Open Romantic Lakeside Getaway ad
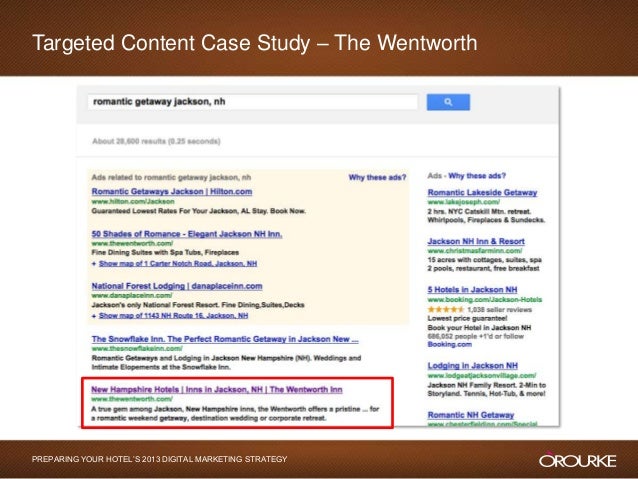 482,192
